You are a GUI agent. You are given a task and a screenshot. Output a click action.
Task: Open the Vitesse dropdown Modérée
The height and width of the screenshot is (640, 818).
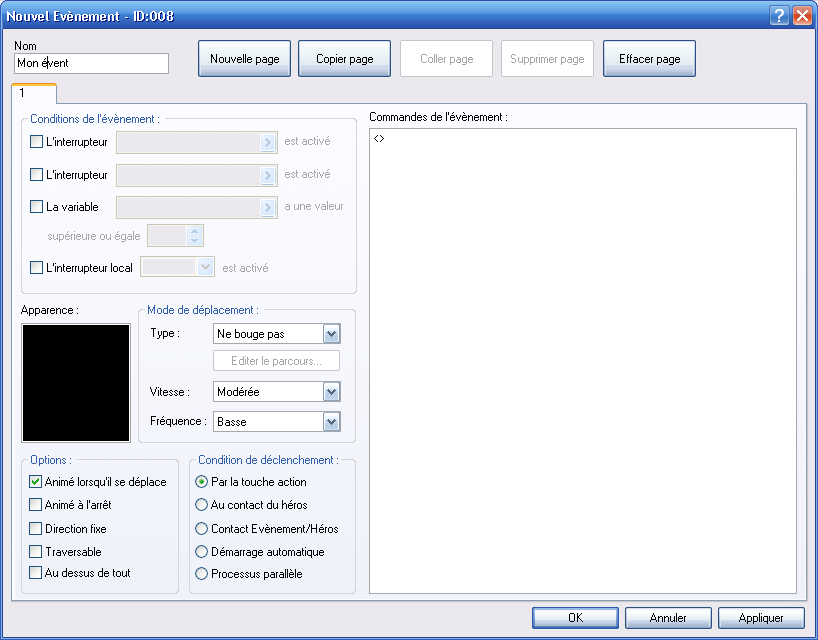click(x=276, y=392)
